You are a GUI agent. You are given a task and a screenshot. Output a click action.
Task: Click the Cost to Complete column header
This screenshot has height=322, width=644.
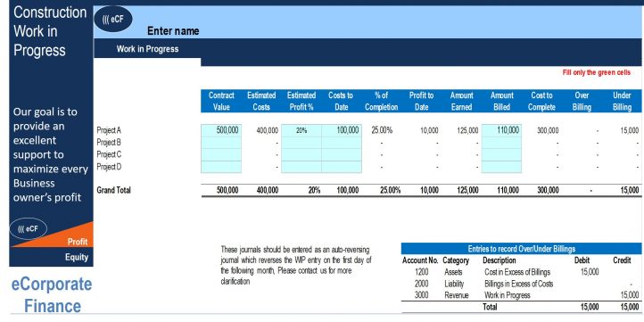coord(541,101)
